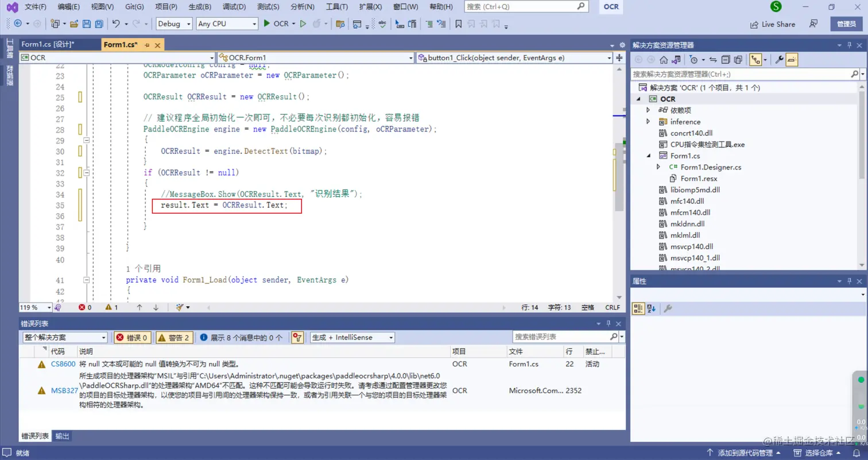Expand the Form1.Designer.cs node
This screenshot has width=868, height=460.
point(658,167)
